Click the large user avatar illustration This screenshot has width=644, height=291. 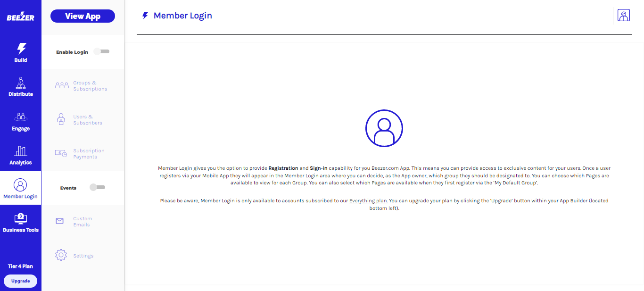point(384,128)
